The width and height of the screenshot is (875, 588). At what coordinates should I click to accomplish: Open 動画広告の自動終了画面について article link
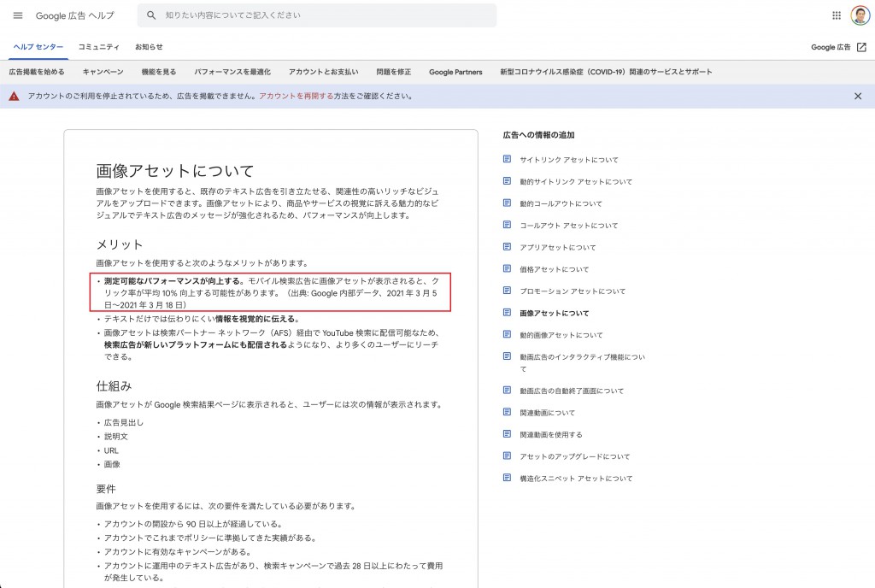pyautogui.click(x=572, y=391)
